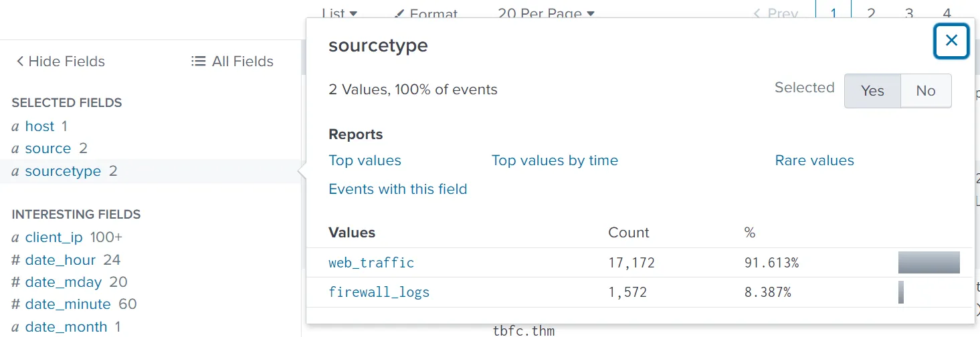This screenshot has width=980, height=337.
Task: Close the sourcetype field popup
Action: click(x=951, y=41)
